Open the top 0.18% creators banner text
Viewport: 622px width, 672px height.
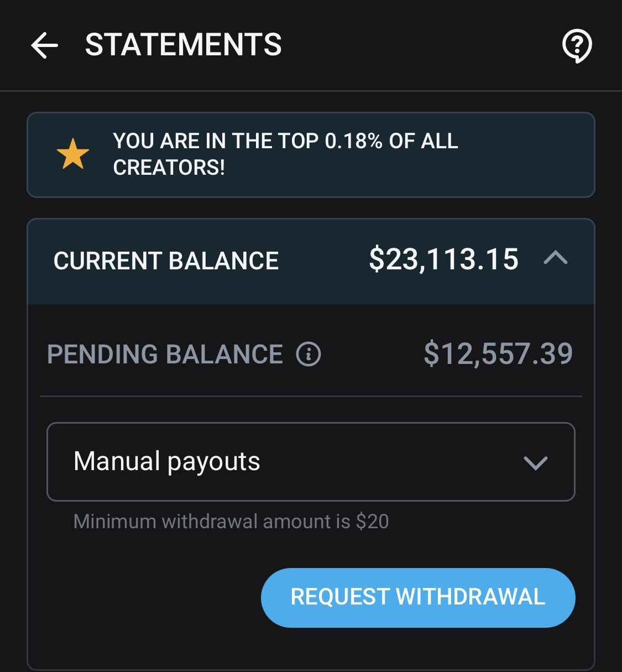(x=285, y=154)
